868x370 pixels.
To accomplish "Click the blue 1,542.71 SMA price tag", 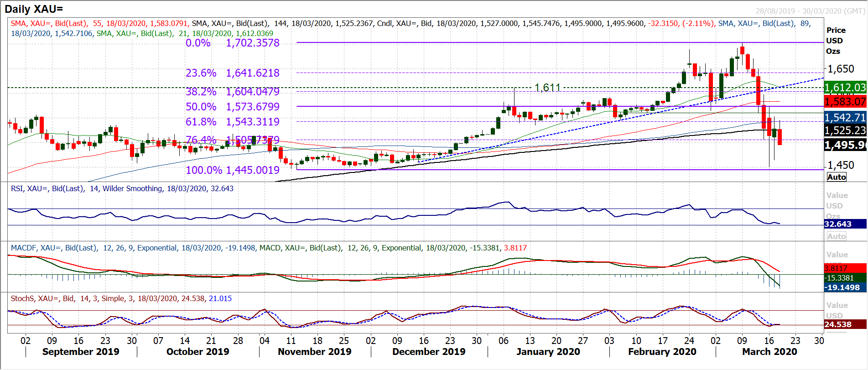I will tap(845, 117).
